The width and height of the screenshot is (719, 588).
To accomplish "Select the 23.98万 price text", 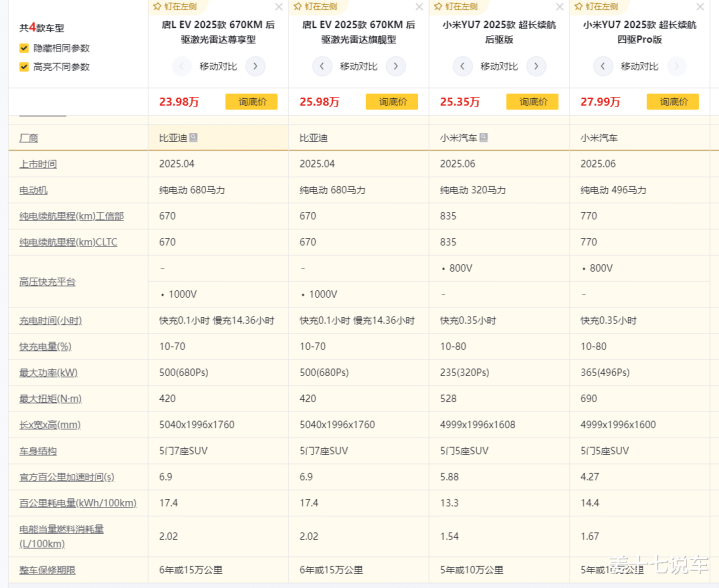I will coord(179,102).
